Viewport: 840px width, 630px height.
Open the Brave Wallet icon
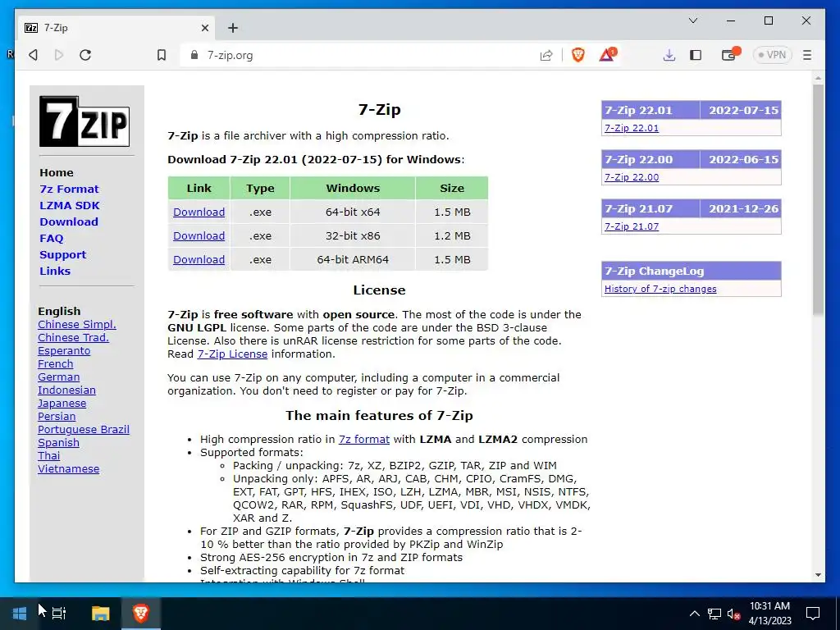pos(730,54)
